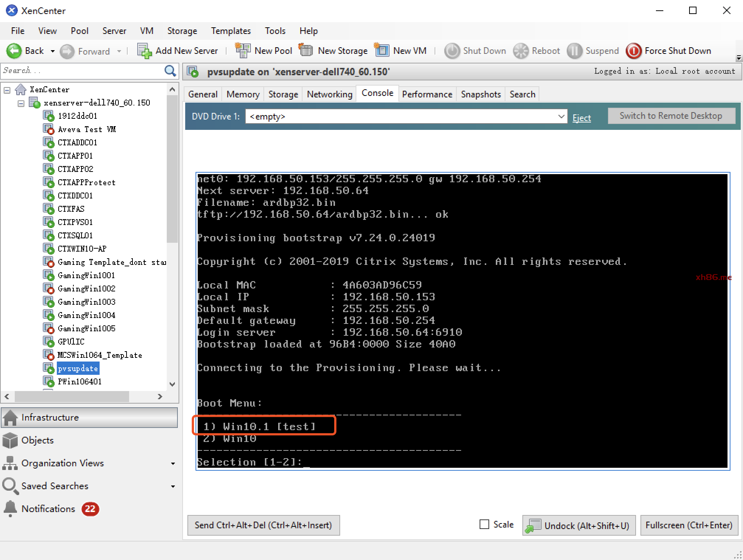This screenshot has height=560, width=743.
Task: Click the New VM toolbar icon
Action: click(x=382, y=51)
